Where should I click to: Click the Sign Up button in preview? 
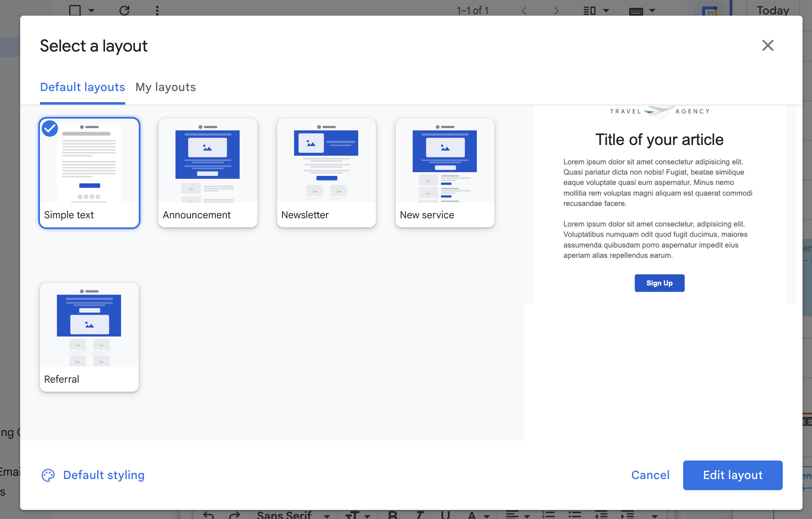[659, 283]
